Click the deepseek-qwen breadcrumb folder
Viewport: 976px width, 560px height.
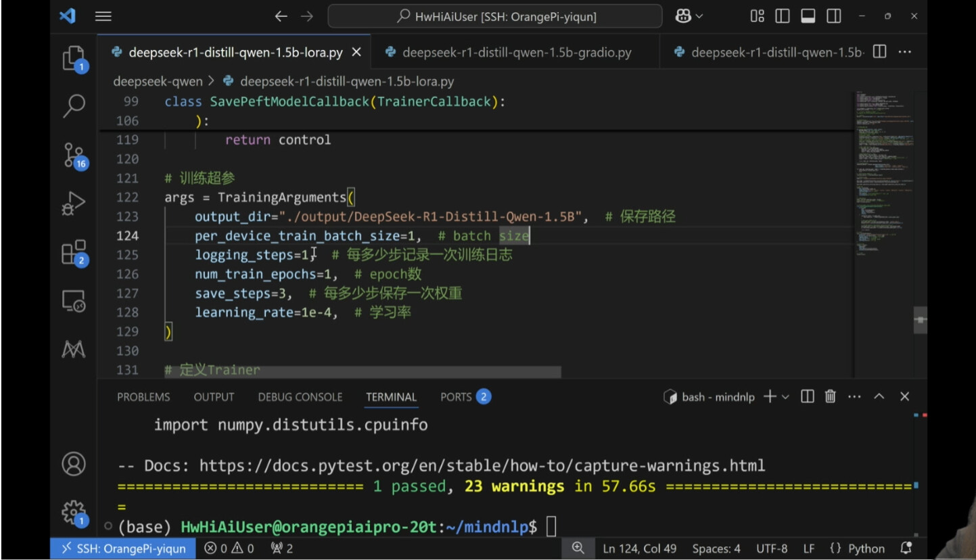click(158, 81)
